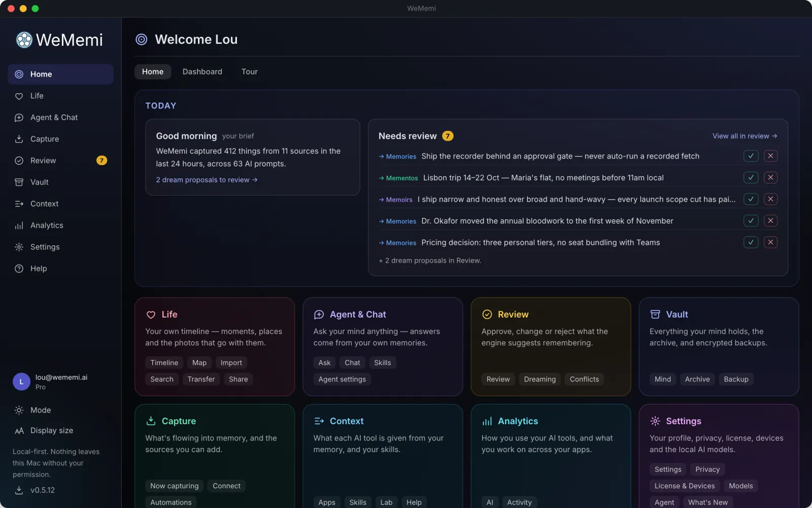
Task: Open Life from the sidebar heart icon
Action: click(x=19, y=96)
